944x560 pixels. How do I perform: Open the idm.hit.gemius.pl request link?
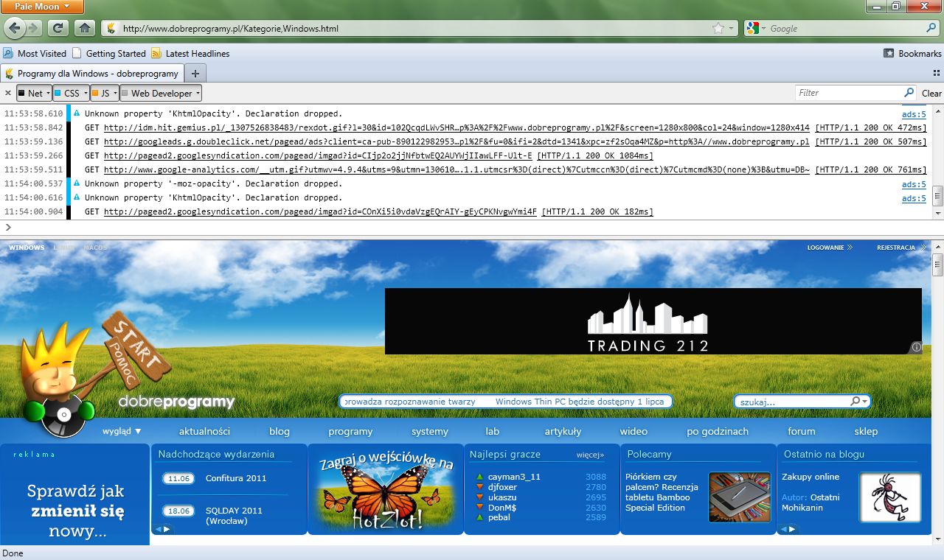[457, 127]
